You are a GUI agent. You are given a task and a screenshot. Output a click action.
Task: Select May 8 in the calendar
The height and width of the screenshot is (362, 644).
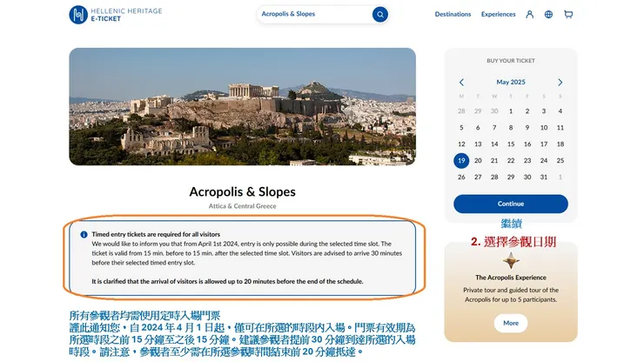pos(511,128)
